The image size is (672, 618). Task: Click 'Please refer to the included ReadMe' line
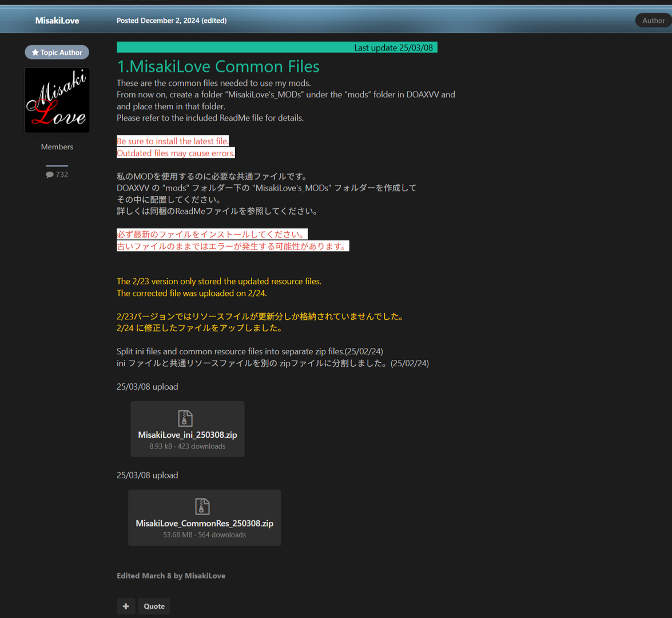210,118
